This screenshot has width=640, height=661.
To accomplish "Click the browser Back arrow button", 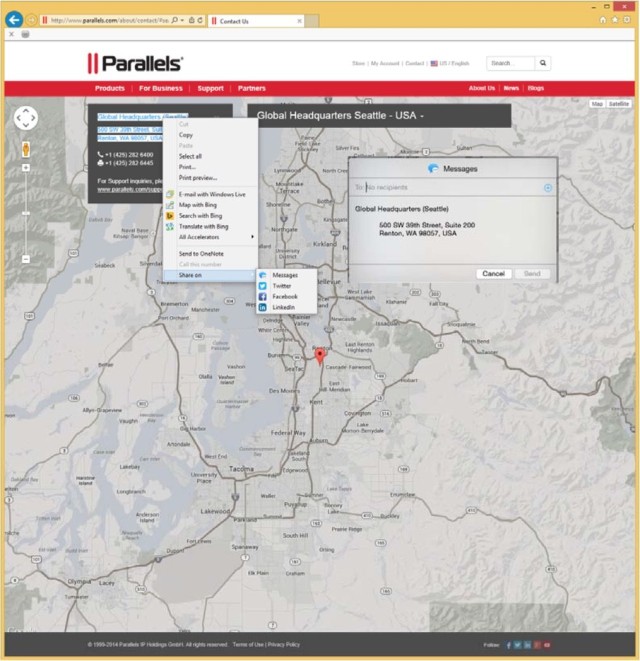I will pyautogui.click(x=14, y=19).
